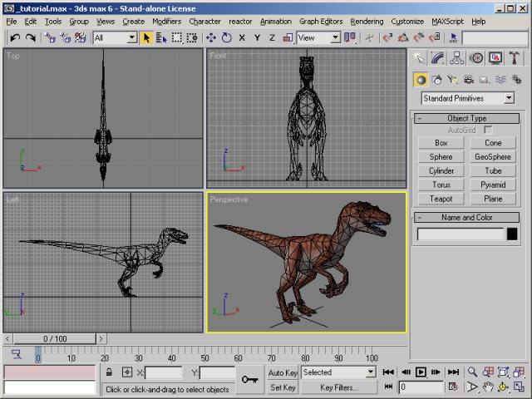Click the Undo arrow in the main toolbar
Image resolution: width=532 pixels, height=399 pixels.
pyautogui.click(x=15, y=37)
